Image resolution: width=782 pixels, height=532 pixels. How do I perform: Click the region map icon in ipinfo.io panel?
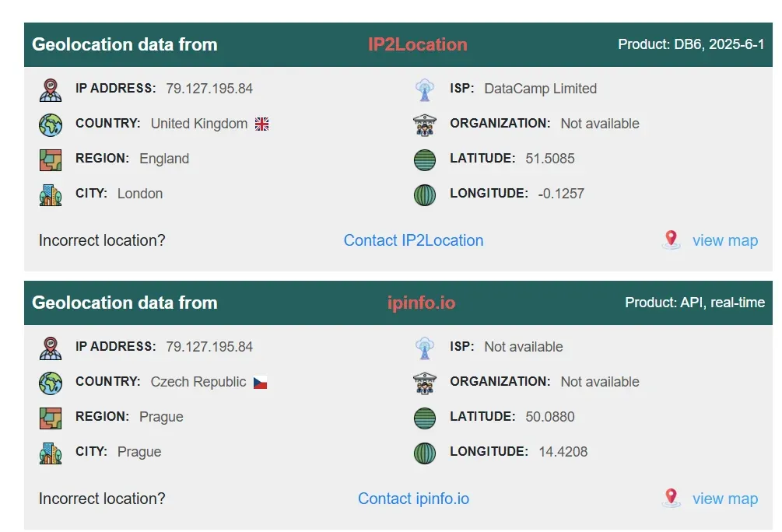tap(51, 418)
